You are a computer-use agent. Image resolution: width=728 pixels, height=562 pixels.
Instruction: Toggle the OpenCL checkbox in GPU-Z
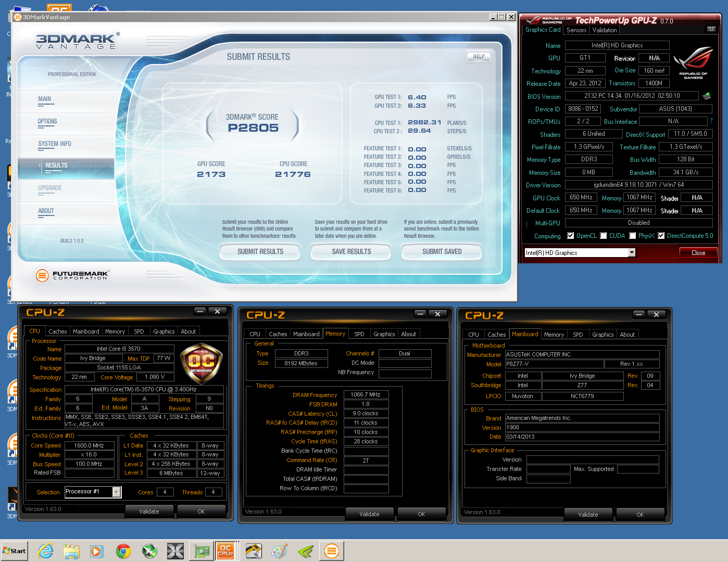click(x=570, y=236)
